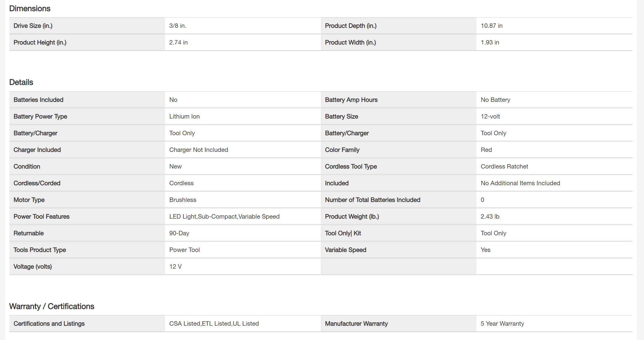Click the 5 Year Warranty value
The width and height of the screenshot is (644, 340).
click(502, 324)
